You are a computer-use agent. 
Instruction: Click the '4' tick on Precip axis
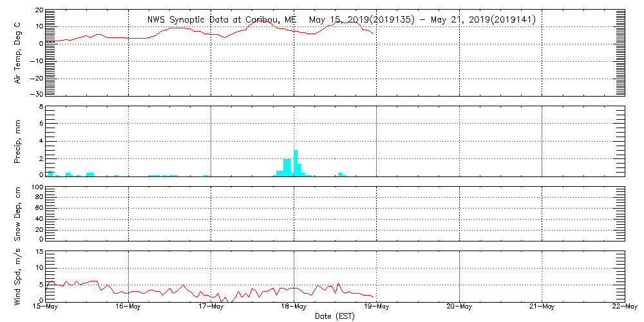[40, 141]
